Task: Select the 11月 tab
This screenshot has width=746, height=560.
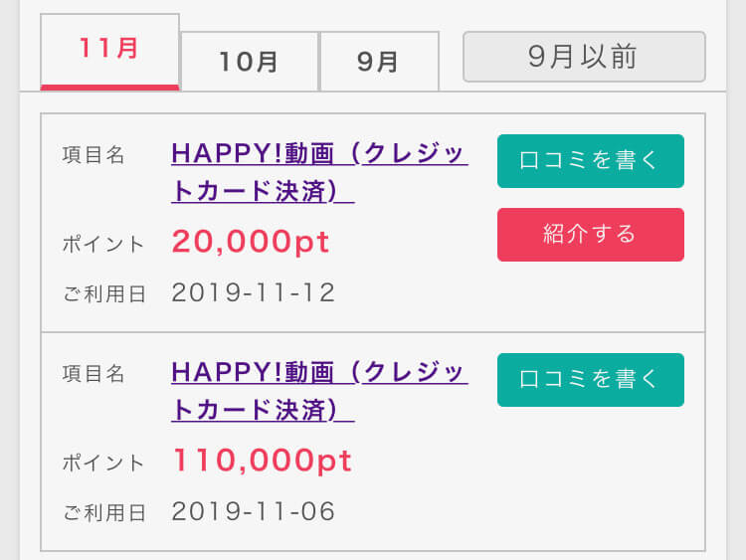Action: tap(109, 50)
